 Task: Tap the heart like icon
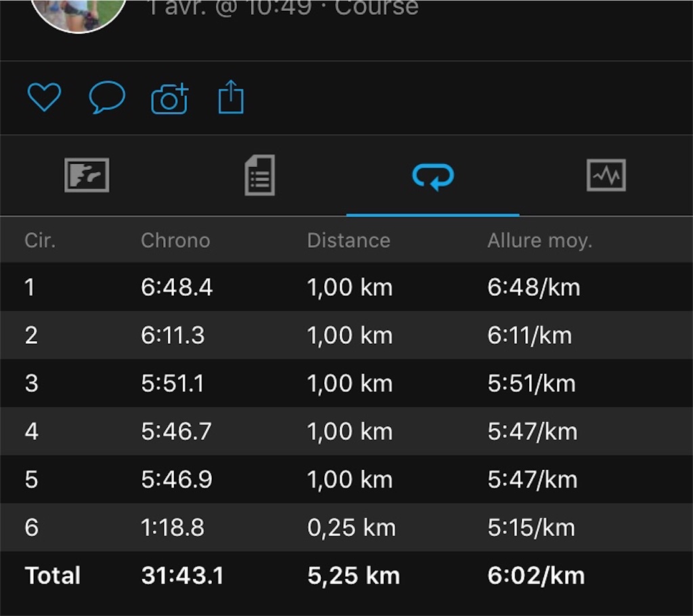point(44,97)
